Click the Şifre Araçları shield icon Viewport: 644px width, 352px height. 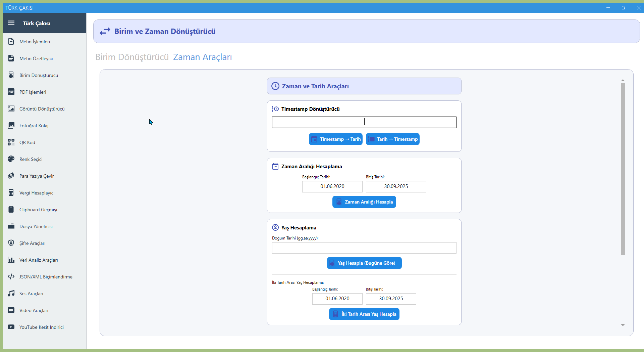(11, 243)
